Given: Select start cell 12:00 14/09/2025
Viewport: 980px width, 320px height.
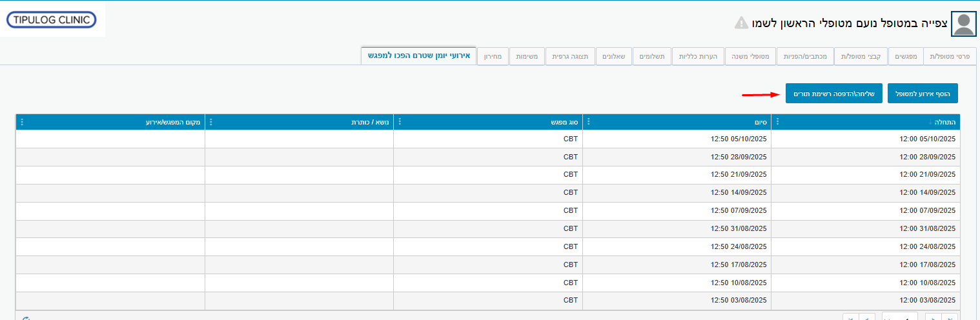Looking at the screenshot, I should coord(865,193).
